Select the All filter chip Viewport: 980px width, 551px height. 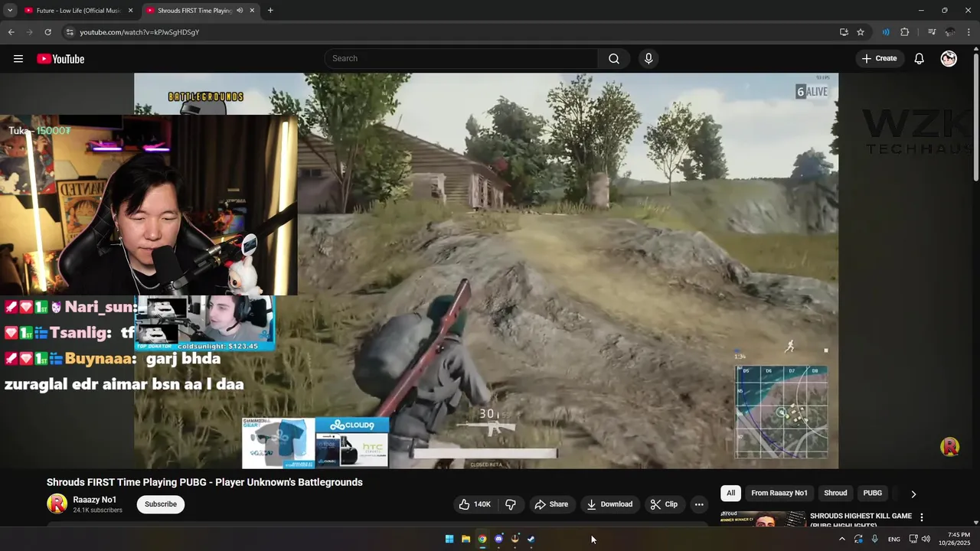point(730,493)
